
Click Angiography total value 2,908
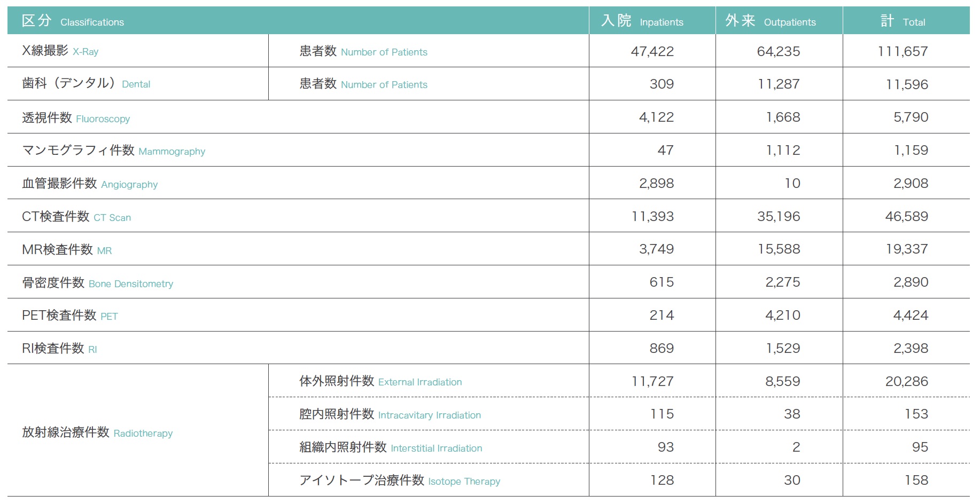911,184
